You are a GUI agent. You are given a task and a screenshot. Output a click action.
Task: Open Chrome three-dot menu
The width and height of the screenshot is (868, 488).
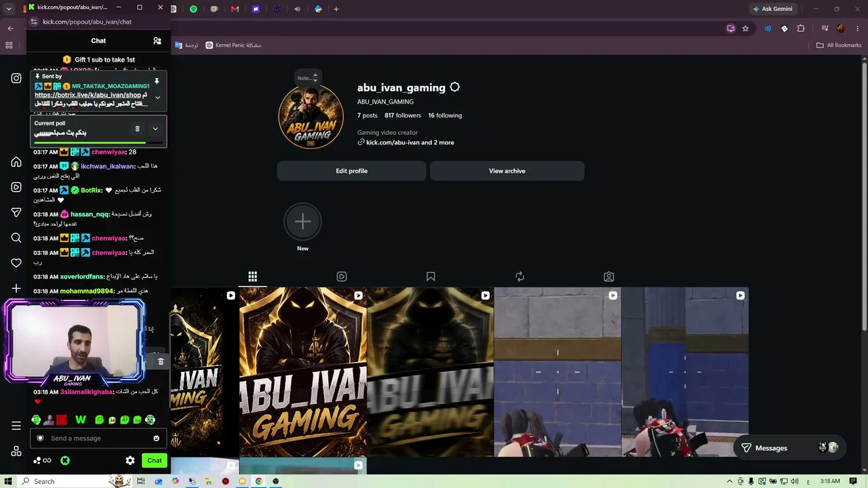point(857,28)
